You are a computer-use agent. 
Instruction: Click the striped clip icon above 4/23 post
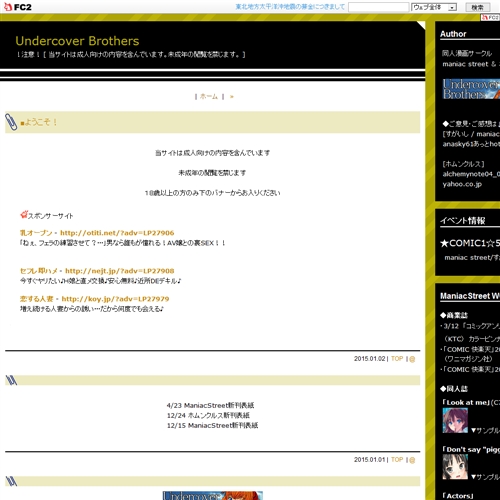click(x=11, y=380)
